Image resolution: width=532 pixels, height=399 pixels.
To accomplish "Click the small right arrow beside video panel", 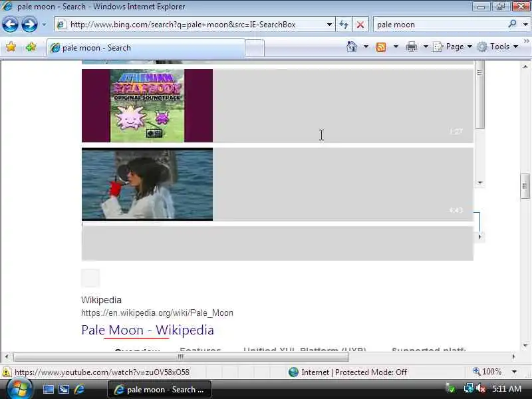I will tap(479, 237).
